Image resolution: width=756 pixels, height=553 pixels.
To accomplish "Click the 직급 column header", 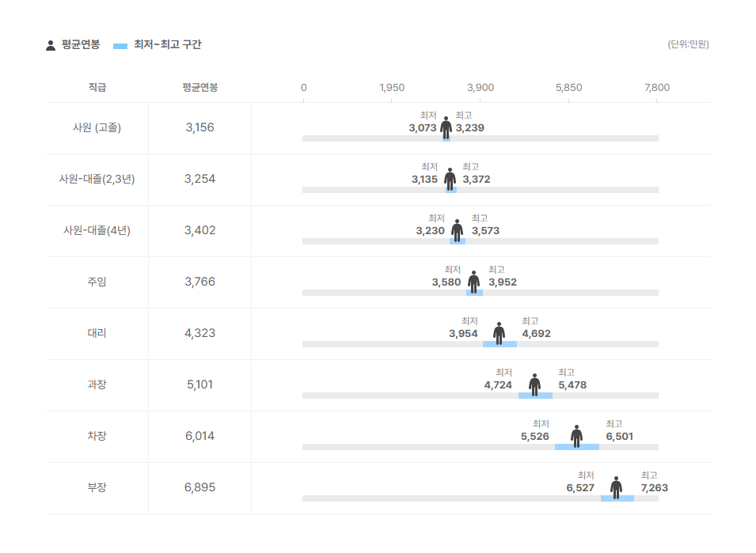I will [97, 87].
